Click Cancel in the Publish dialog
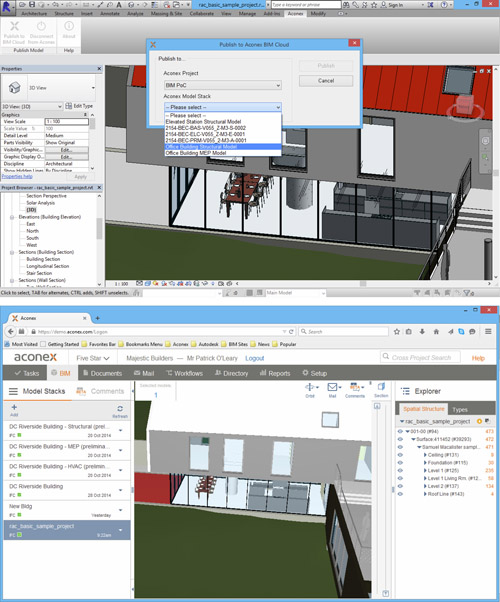The image size is (500, 602). [x=326, y=81]
